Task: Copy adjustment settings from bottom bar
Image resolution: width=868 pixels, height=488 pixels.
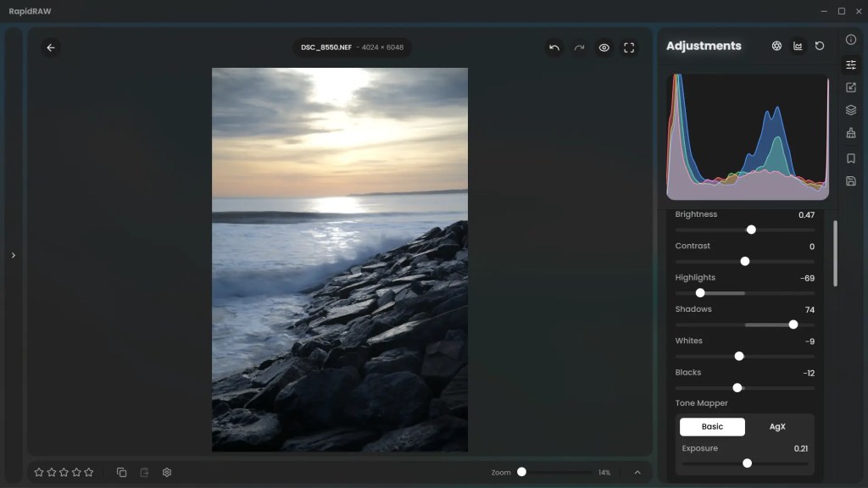Action: 121,472
